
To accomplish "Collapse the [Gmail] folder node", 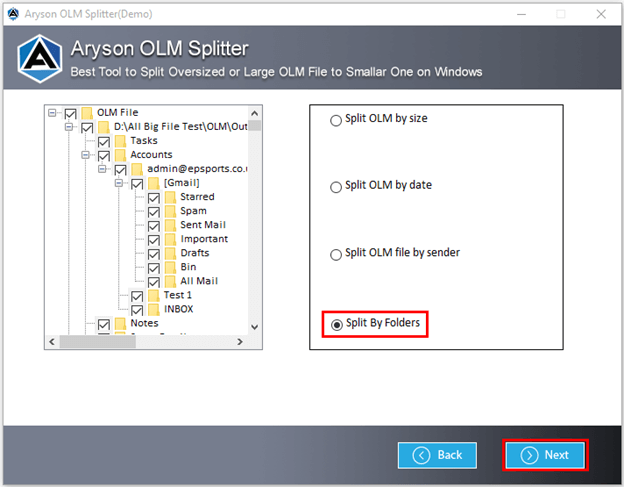I will [x=119, y=183].
